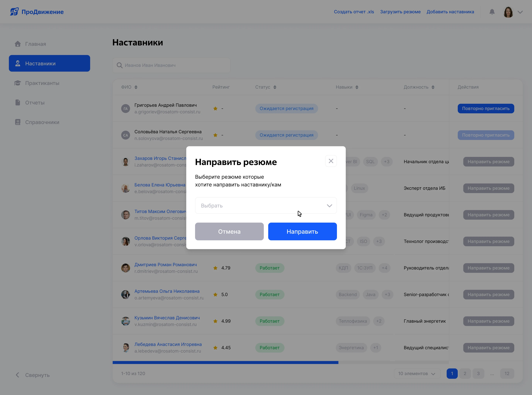Click Направить резюме for Захаров Игорь
The width and height of the screenshot is (532, 395).
coord(488,161)
